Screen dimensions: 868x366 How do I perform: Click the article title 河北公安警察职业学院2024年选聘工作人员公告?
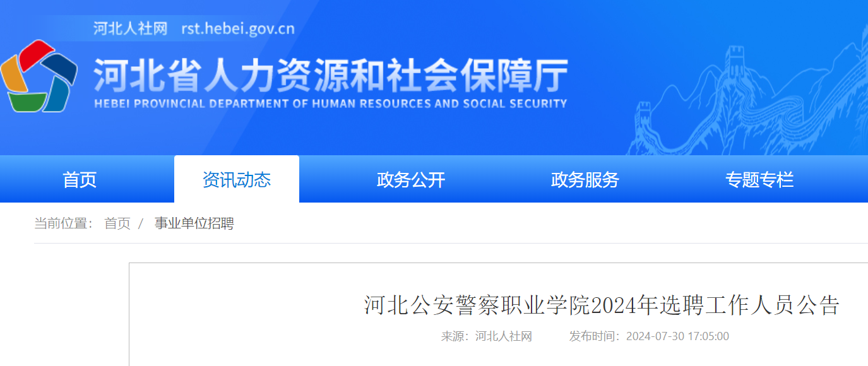pyautogui.click(x=602, y=305)
